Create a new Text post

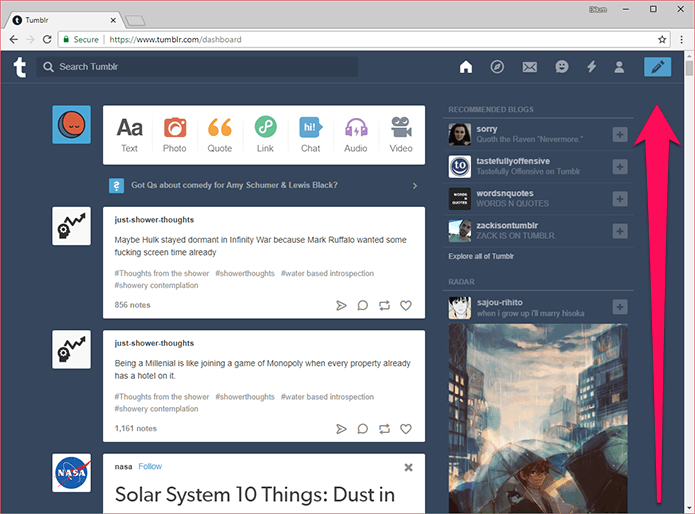coord(129,135)
